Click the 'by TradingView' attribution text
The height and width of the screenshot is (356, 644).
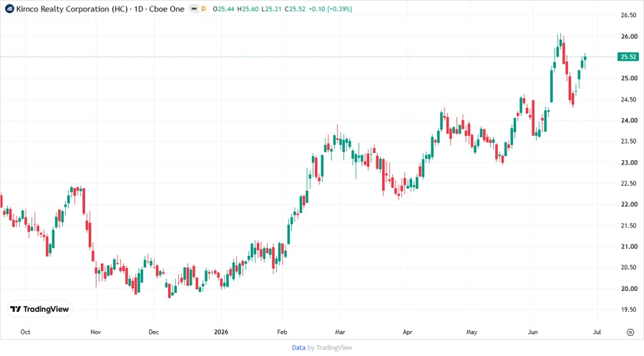330,347
